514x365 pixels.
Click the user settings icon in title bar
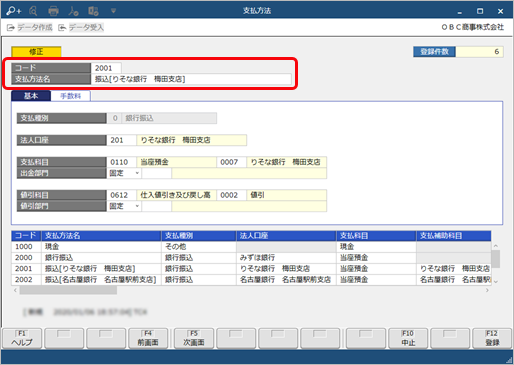73,11
